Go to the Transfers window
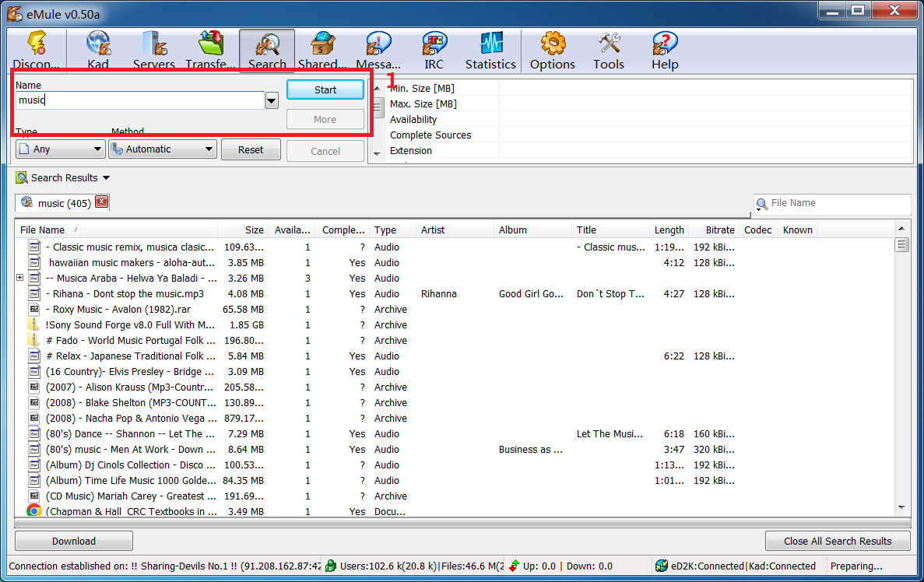The width and height of the screenshot is (924, 582). click(x=210, y=51)
